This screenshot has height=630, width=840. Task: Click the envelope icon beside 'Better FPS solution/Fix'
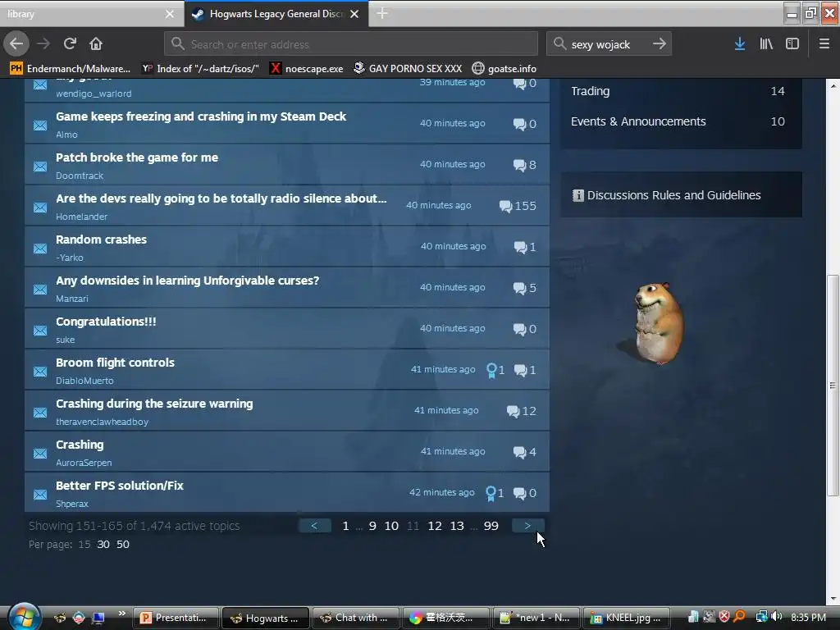click(x=40, y=495)
